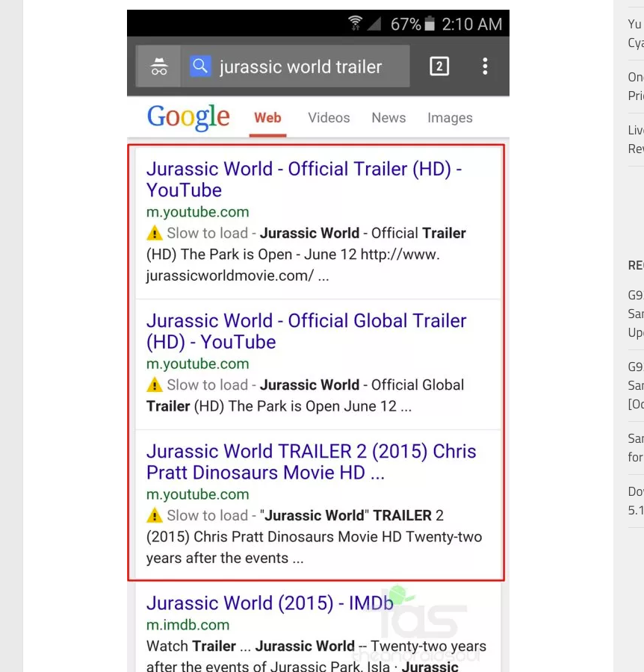Open Jurassic World TRAILER 2 (2015) link
The height and width of the screenshot is (672, 644).
312,462
